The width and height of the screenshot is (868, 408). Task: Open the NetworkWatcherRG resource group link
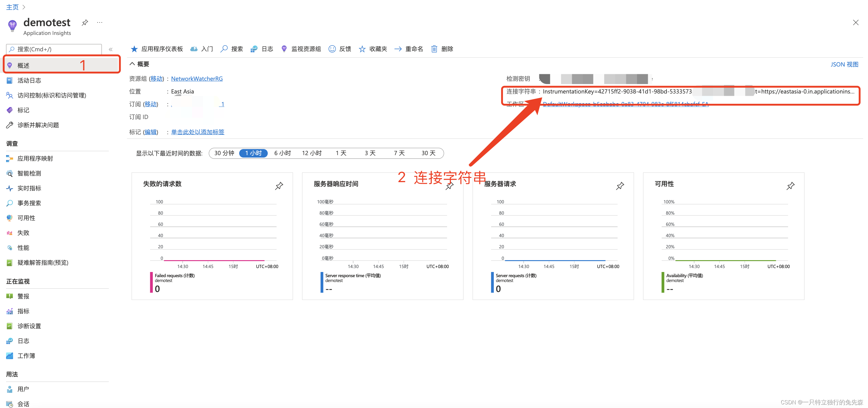(x=197, y=78)
